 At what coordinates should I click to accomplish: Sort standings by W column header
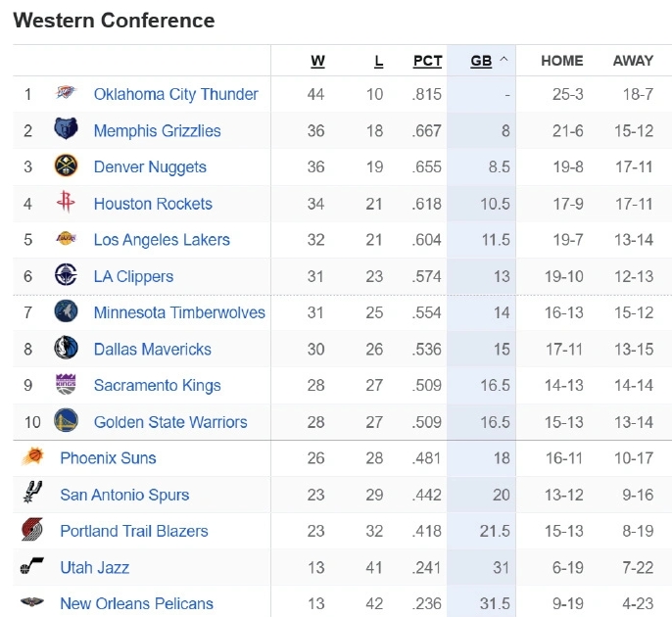click(317, 61)
